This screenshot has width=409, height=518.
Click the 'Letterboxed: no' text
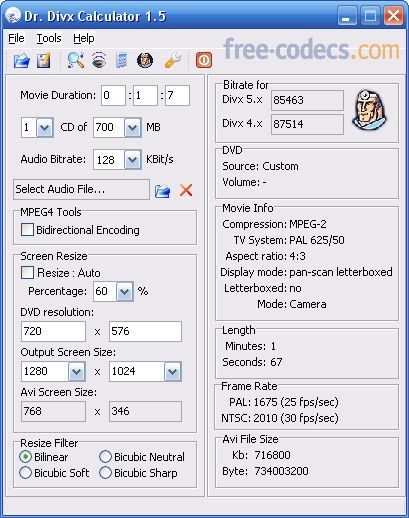point(263,288)
